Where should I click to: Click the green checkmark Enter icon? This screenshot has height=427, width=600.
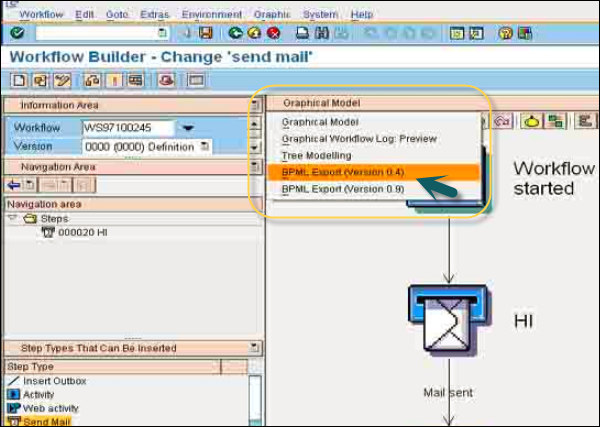(x=17, y=33)
